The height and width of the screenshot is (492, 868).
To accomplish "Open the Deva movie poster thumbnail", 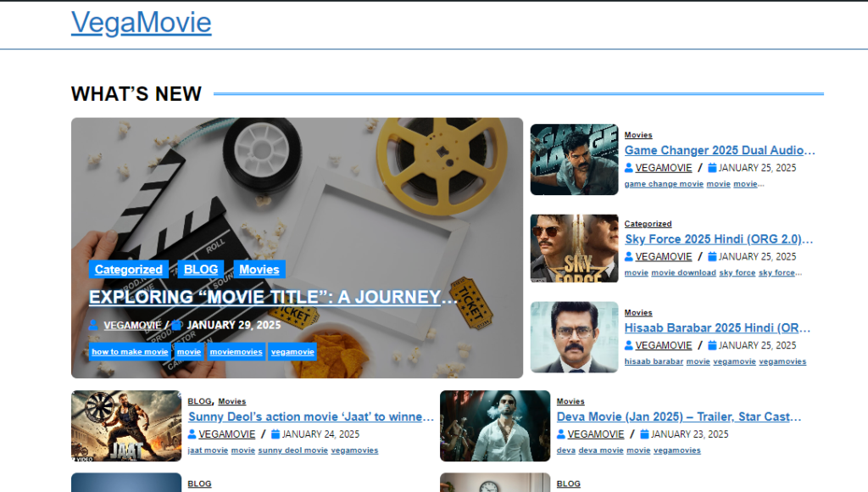I will [495, 426].
